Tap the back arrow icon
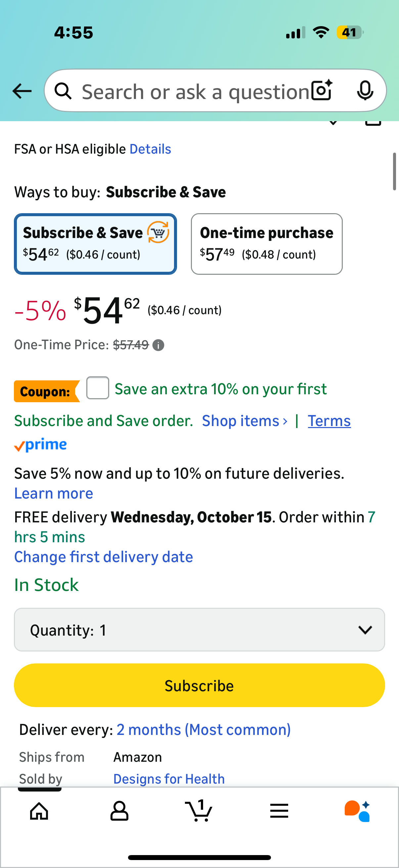The image size is (399, 868). 22,91
